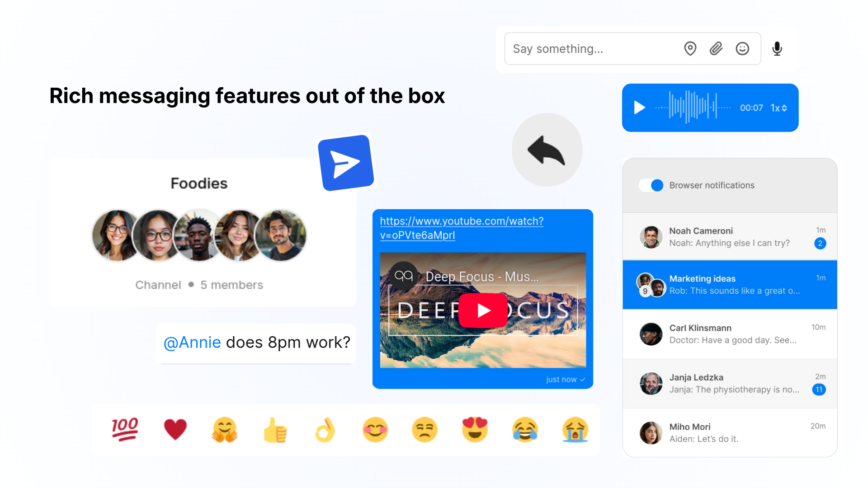React with the red heart emoji

click(x=175, y=429)
